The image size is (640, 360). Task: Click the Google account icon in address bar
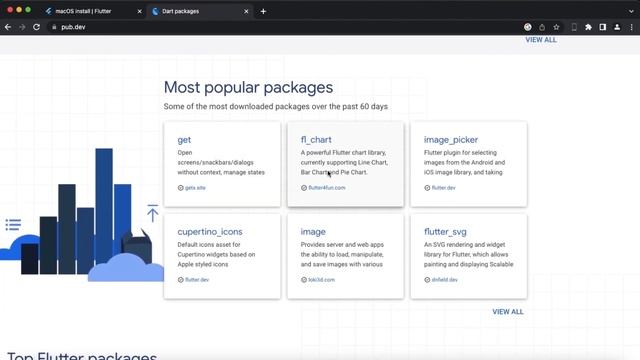[528, 27]
